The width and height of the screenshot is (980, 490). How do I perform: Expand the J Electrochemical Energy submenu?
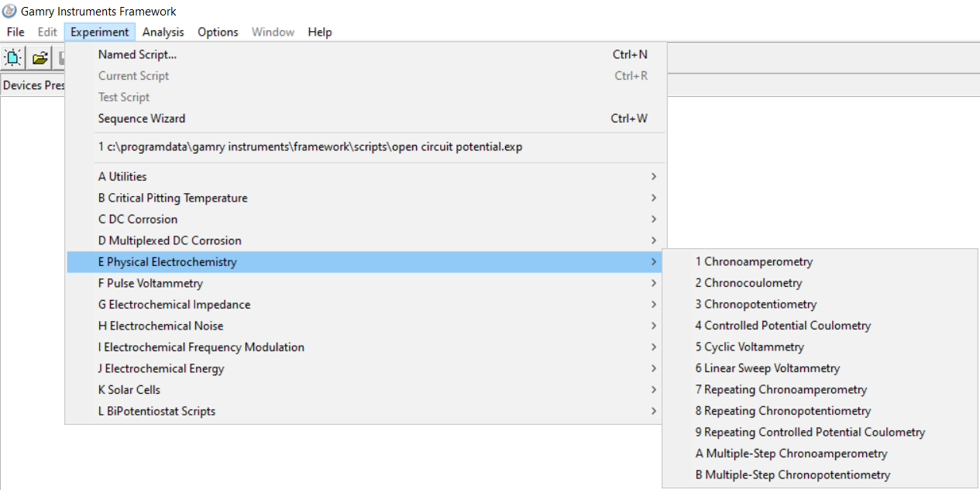(366, 368)
